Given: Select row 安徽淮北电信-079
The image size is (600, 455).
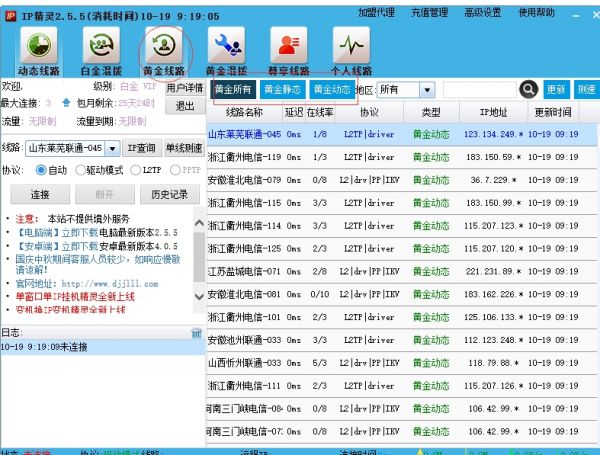Looking at the screenshot, I should pos(402,180).
